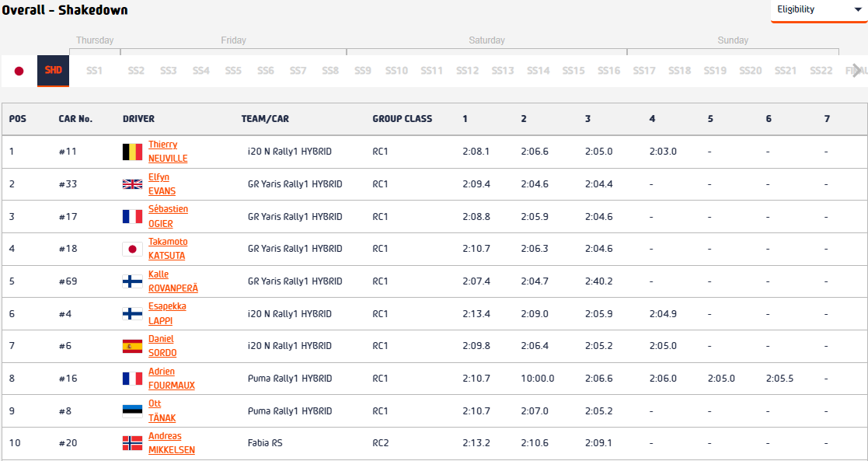The image size is (868, 461).
Task: Click the UK flag beside Evans
Action: pyautogui.click(x=132, y=184)
